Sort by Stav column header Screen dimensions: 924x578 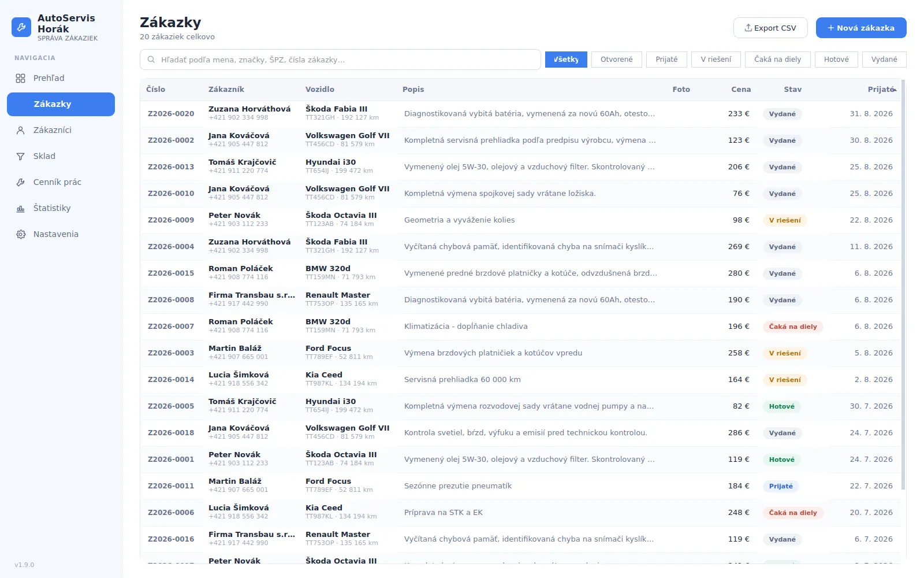(793, 89)
